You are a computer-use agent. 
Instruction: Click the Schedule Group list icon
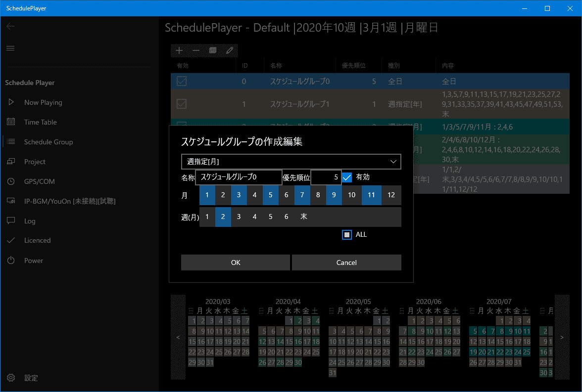pyautogui.click(x=11, y=142)
